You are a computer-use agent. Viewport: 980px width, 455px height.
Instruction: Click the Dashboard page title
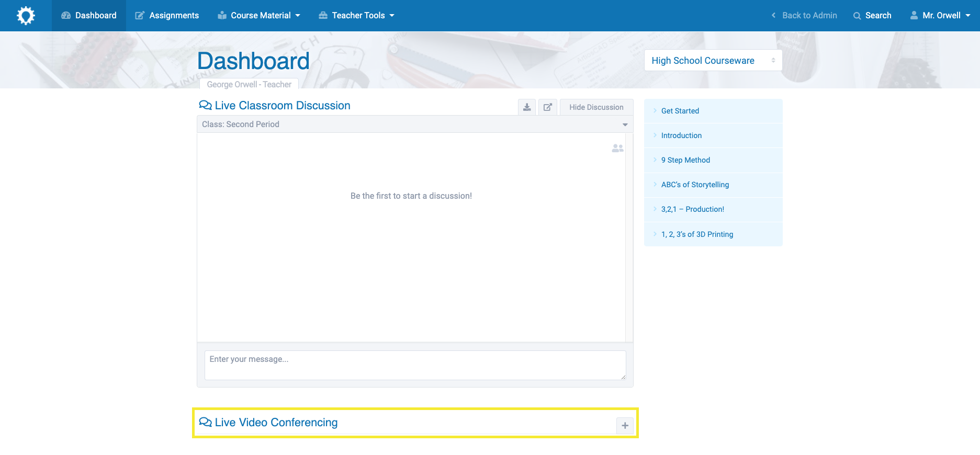(253, 61)
